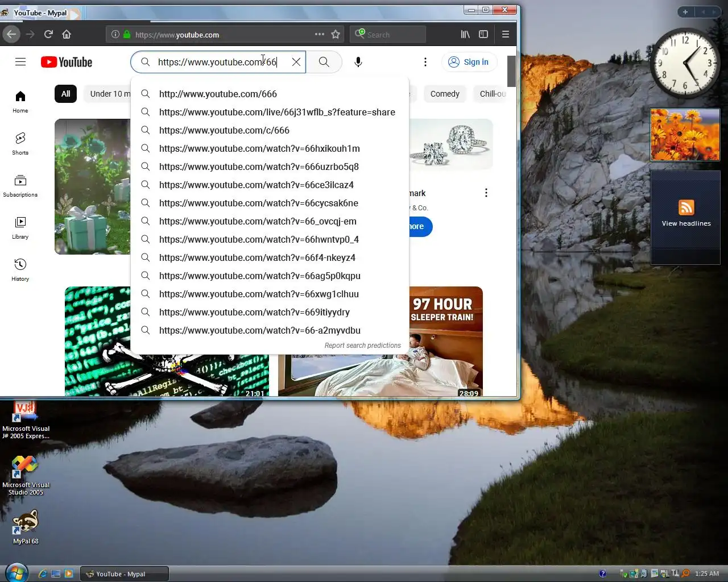The width and height of the screenshot is (728, 582).
Task: Choose suggestion watch?v=66_ovcqj-em
Action: [270, 221]
